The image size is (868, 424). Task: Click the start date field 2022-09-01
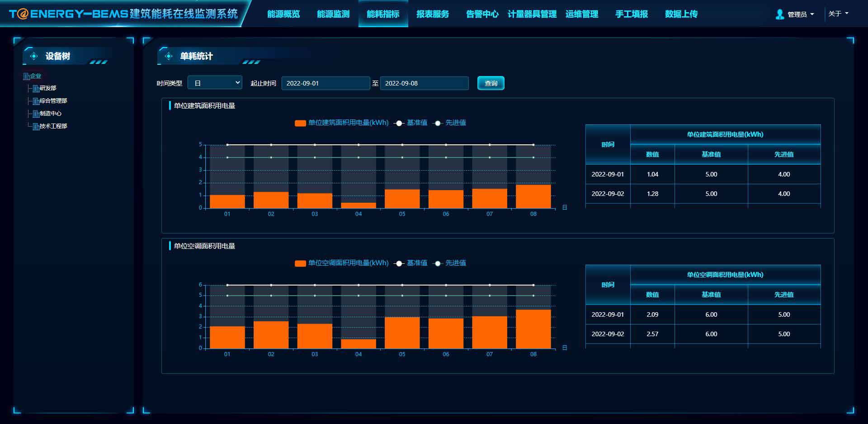tap(325, 83)
